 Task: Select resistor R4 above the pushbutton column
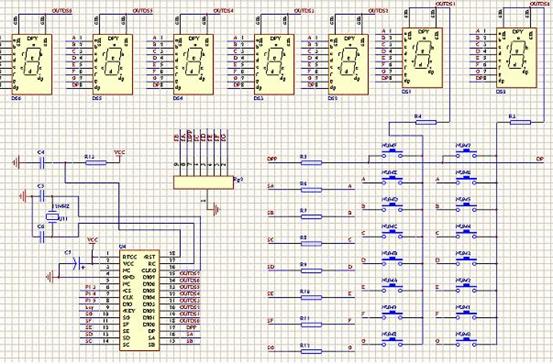click(426, 122)
